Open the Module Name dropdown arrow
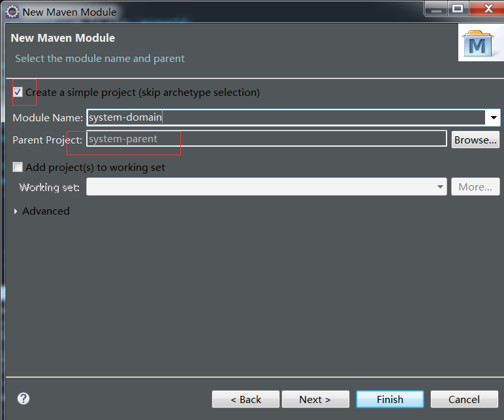Viewport: 504px width, 420px height. pyautogui.click(x=494, y=117)
